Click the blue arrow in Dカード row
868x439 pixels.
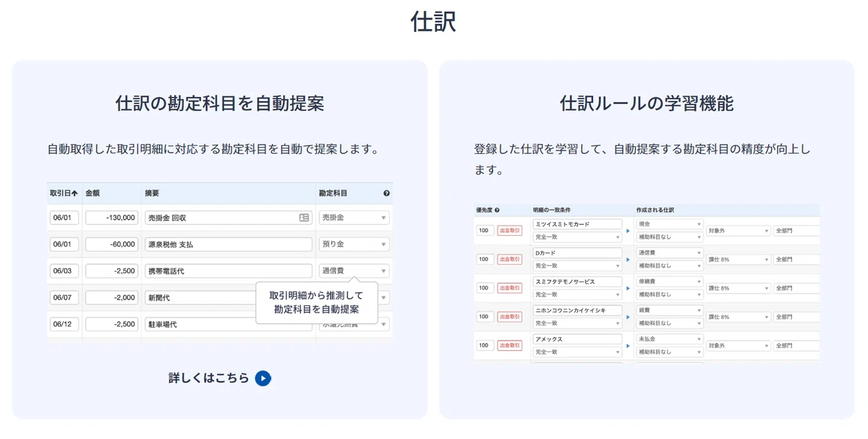627,259
